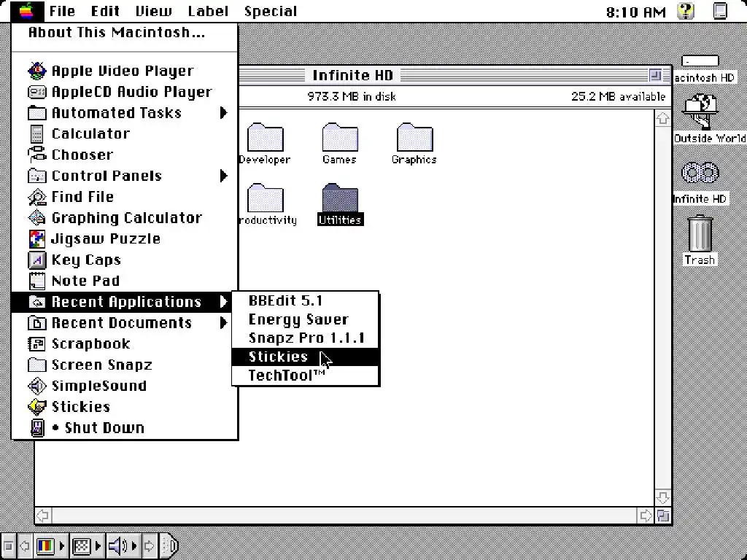Click the '973.3 MB in disk' header text
The width and height of the screenshot is (747, 560).
tap(352, 97)
